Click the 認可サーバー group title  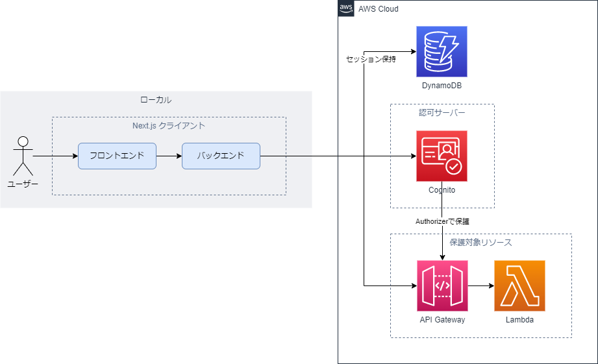442,113
